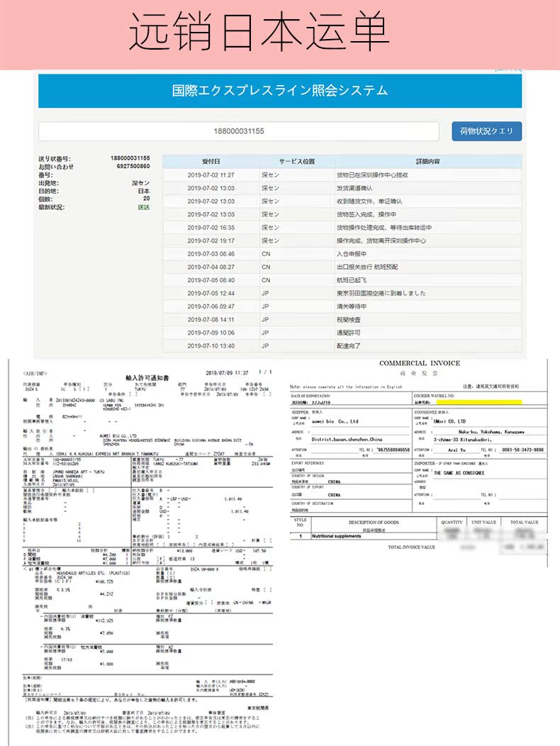Click the 6927500860 inquiry number value
Screen dimensions: 560x746
tap(133, 166)
